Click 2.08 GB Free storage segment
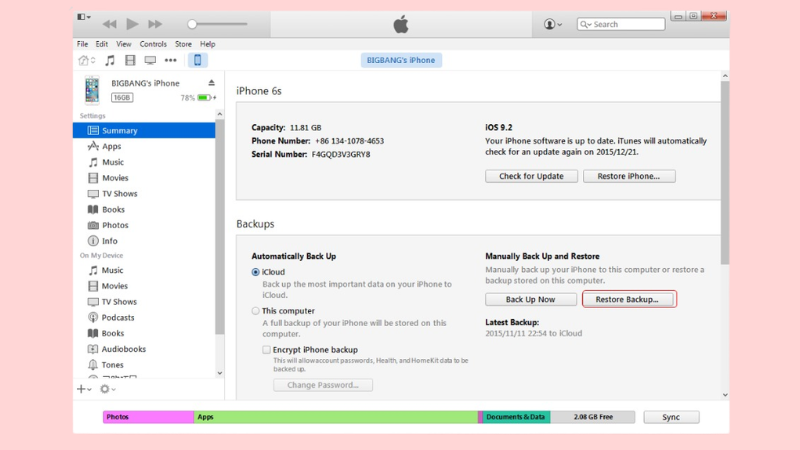Screen dimensions: 800x450 [593, 417]
